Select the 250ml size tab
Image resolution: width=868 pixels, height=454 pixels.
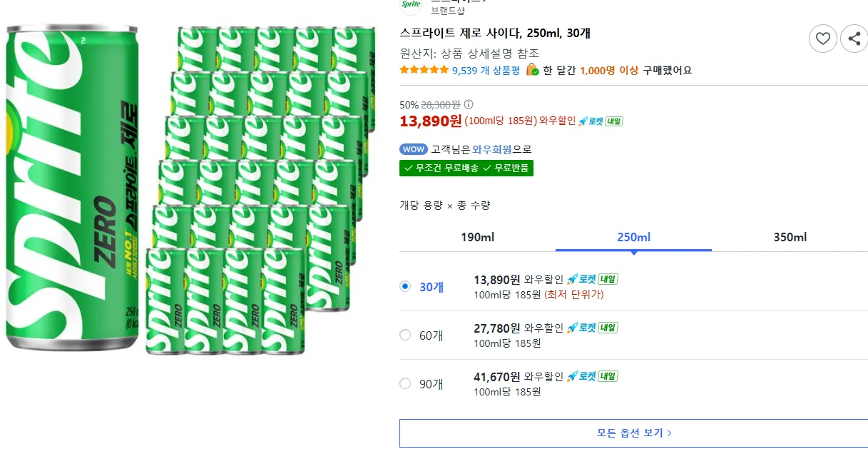point(633,237)
